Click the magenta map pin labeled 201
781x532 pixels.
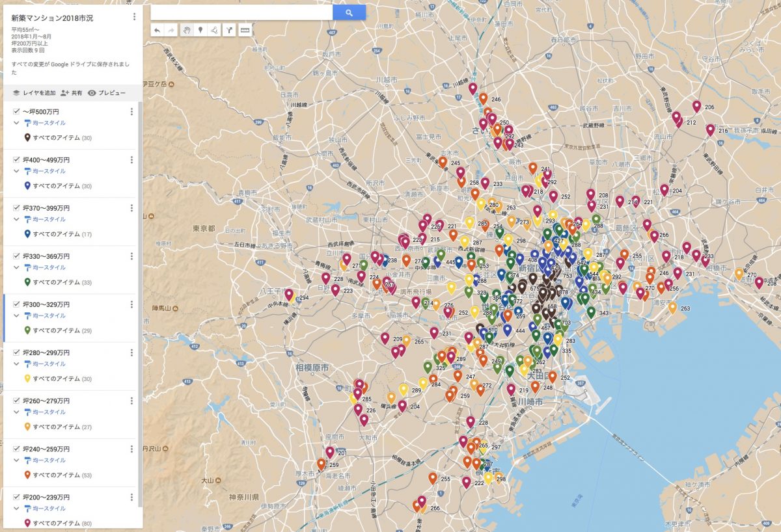click(x=330, y=452)
